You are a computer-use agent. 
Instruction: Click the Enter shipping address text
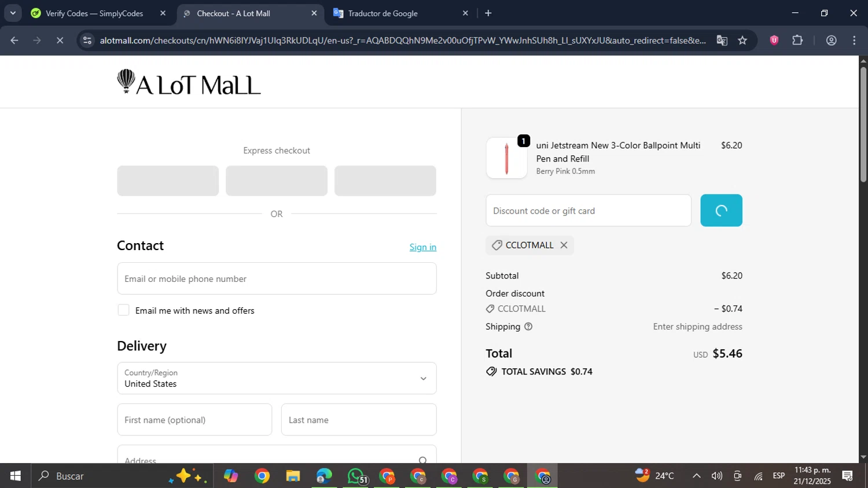698,326
